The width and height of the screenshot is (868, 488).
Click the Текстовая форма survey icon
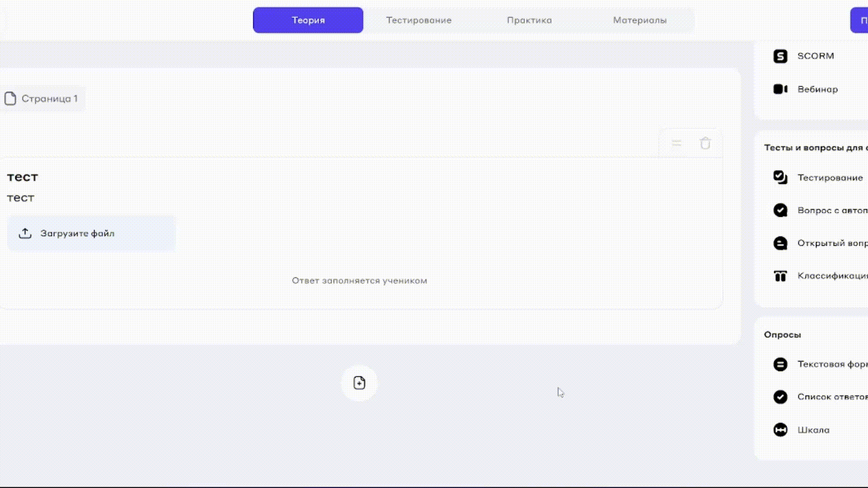780,364
